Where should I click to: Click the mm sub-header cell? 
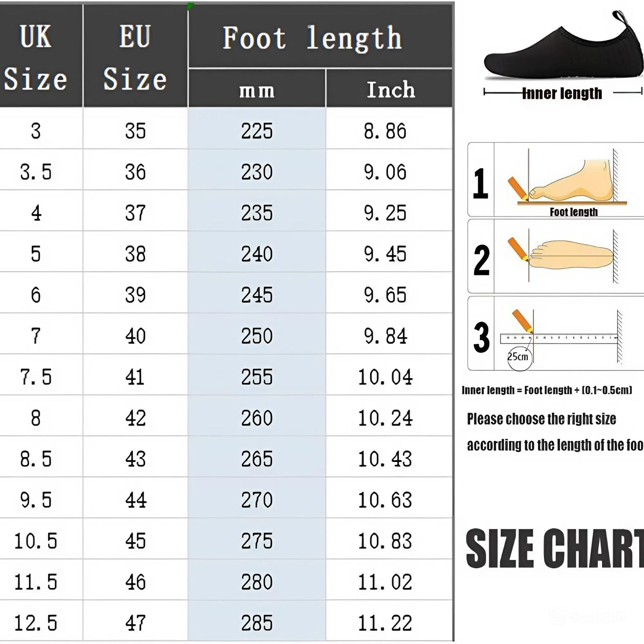pyautogui.click(x=257, y=90)
